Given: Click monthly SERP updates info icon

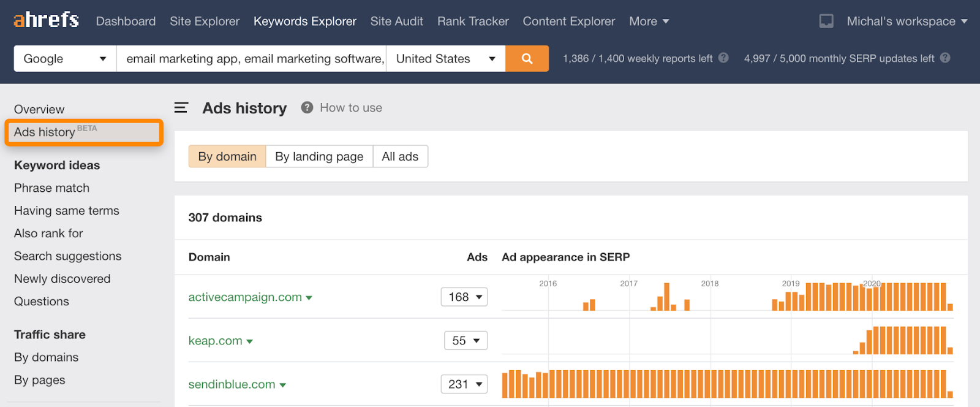Looking at the screenshot, I should pyautogui.click(x=945, y=58).
